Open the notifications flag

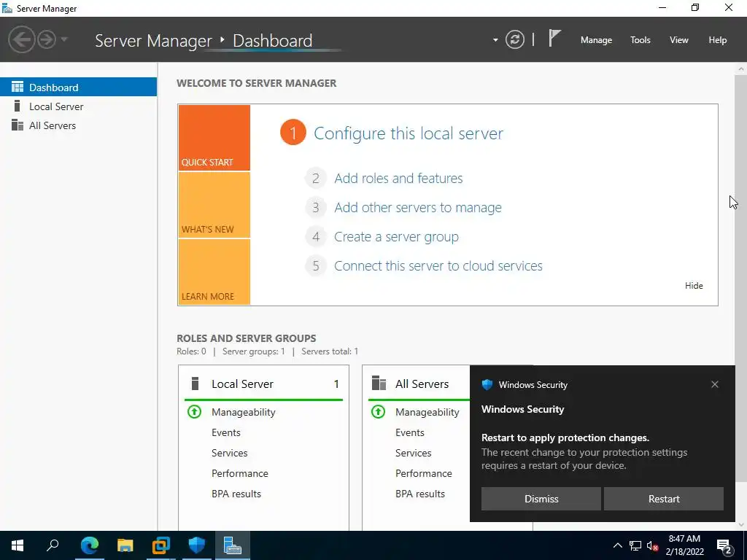coord(554,39)
